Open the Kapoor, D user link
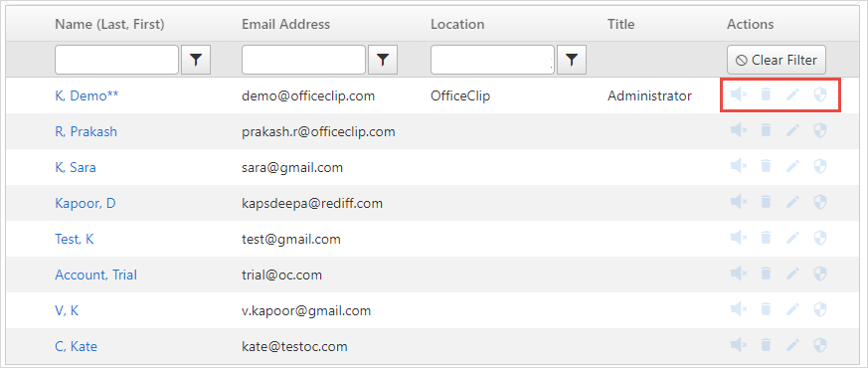This screenshot has height=368, width=868. coord(86,203)
